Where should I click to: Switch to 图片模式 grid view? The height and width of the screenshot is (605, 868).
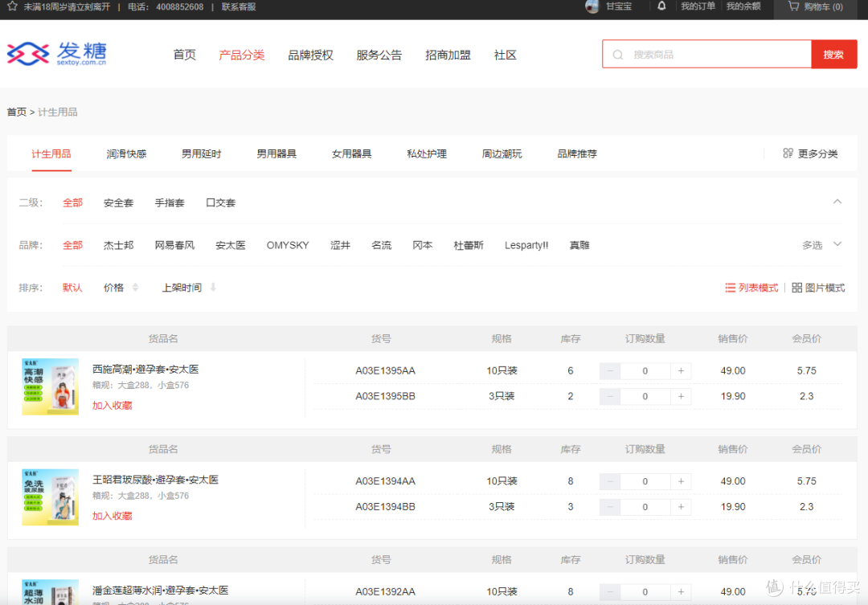(818, 288)
